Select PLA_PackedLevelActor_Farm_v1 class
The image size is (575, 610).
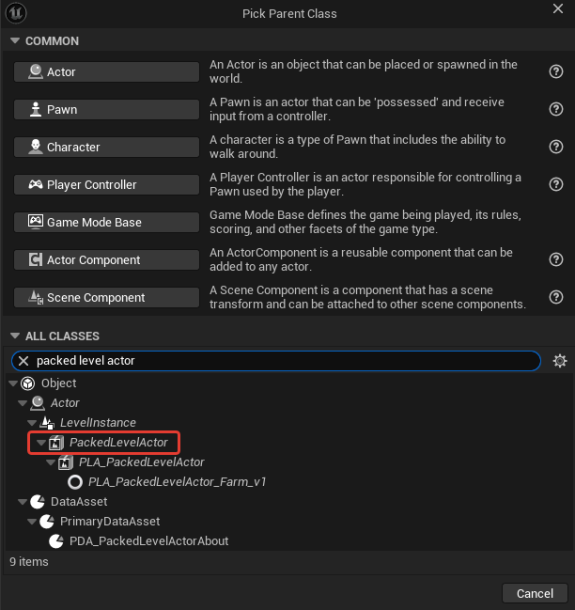(177, 482)
